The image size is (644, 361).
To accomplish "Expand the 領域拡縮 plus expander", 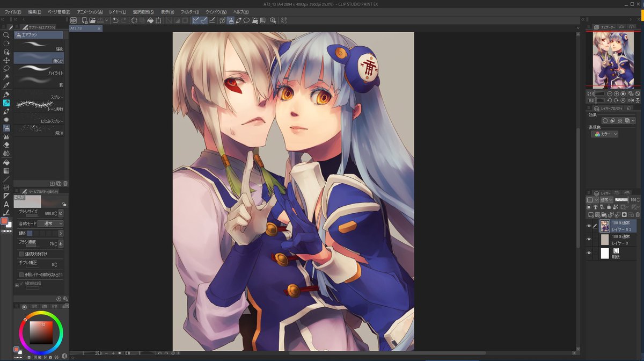I will pyautogui.click(x=17, y=285).
